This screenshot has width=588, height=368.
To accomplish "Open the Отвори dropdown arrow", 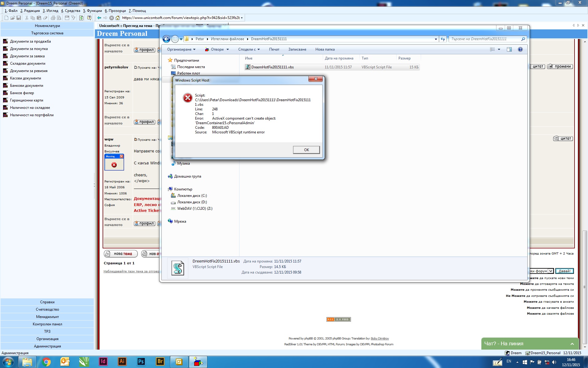I will (x=228, y=49).
